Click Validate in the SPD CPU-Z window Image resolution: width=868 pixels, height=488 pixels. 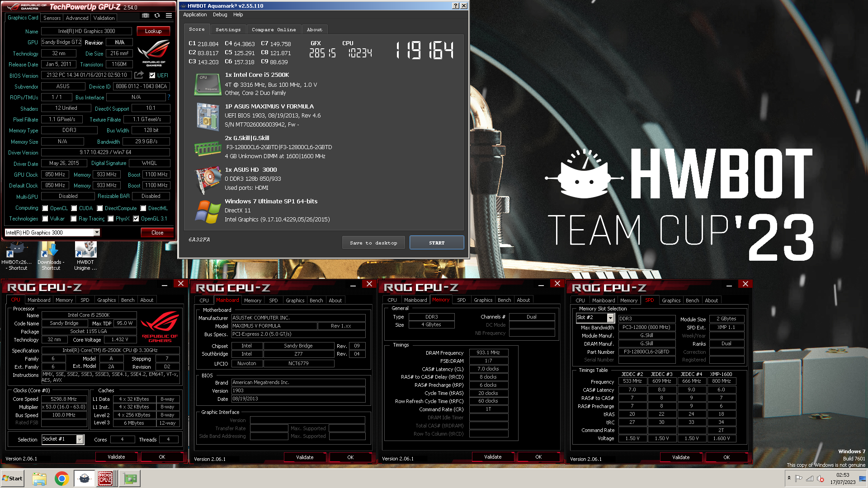681,457
